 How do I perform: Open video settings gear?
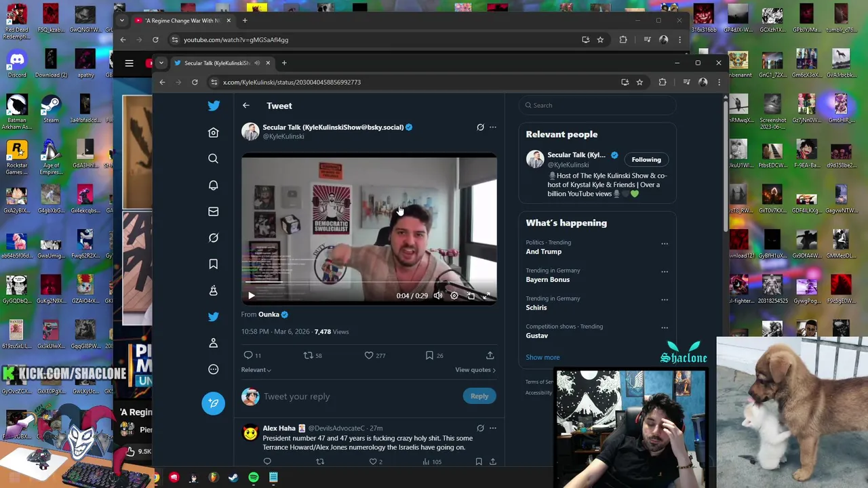tap(454, 296)
